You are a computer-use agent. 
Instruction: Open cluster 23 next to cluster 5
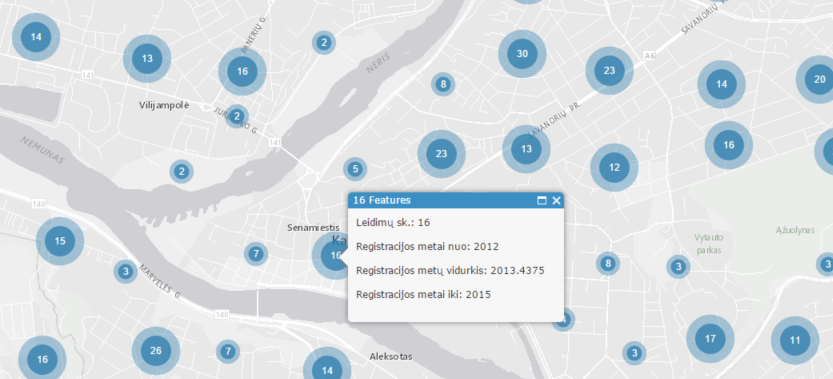(441, 154)
